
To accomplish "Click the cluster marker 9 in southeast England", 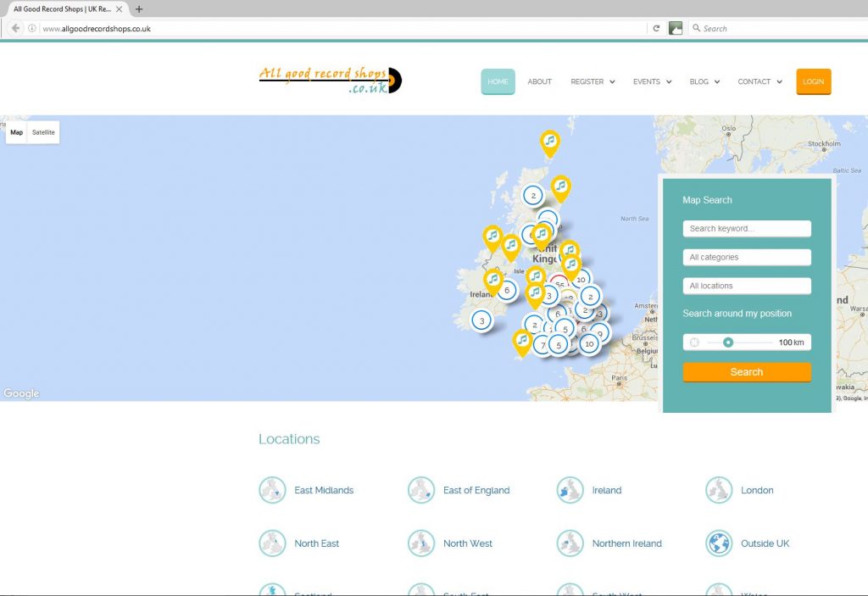I will click(x=600, y=333).
